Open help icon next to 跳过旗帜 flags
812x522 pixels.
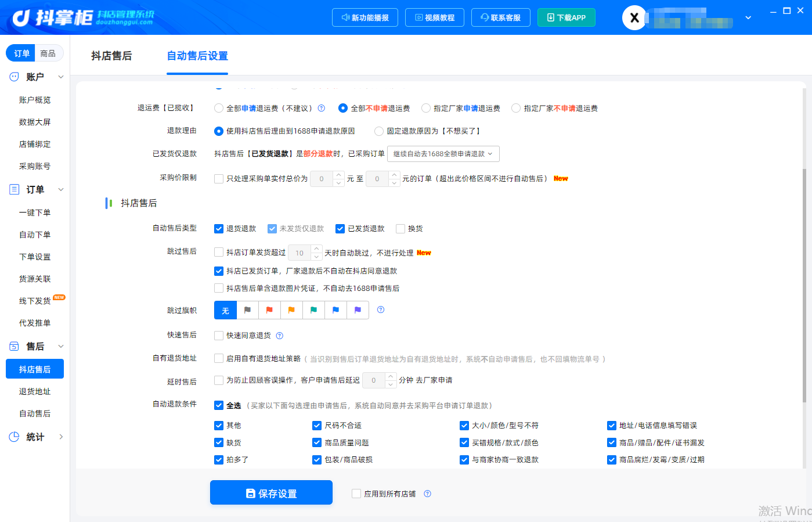pos(381,309)
